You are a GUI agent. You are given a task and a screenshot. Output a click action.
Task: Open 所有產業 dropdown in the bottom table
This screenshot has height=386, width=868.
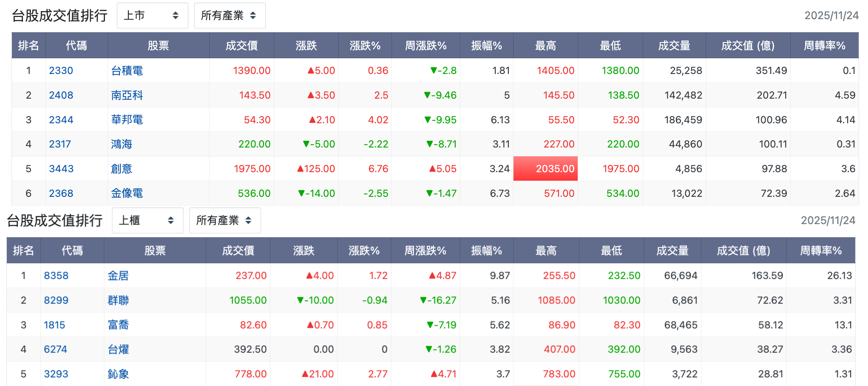point(225,221)
